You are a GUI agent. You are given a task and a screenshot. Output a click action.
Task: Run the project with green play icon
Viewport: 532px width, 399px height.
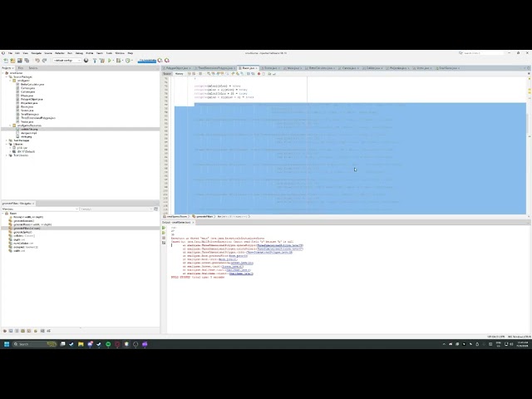109,61
